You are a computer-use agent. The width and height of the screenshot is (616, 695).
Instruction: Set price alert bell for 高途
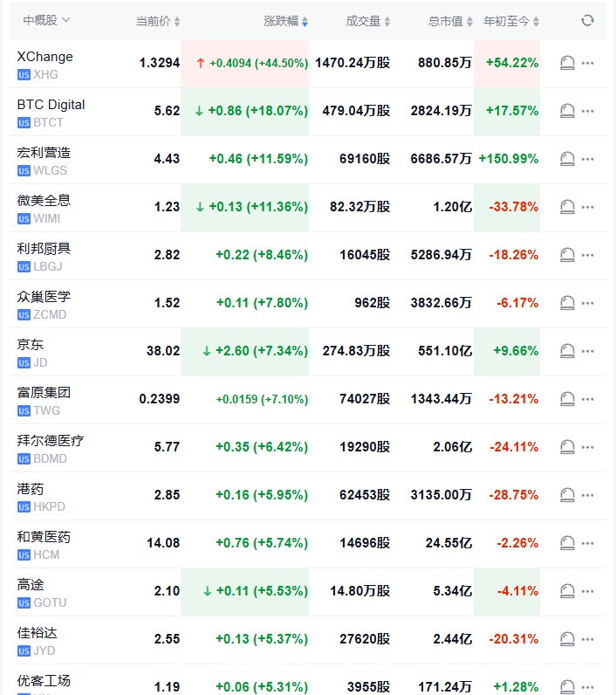(567, 591)
